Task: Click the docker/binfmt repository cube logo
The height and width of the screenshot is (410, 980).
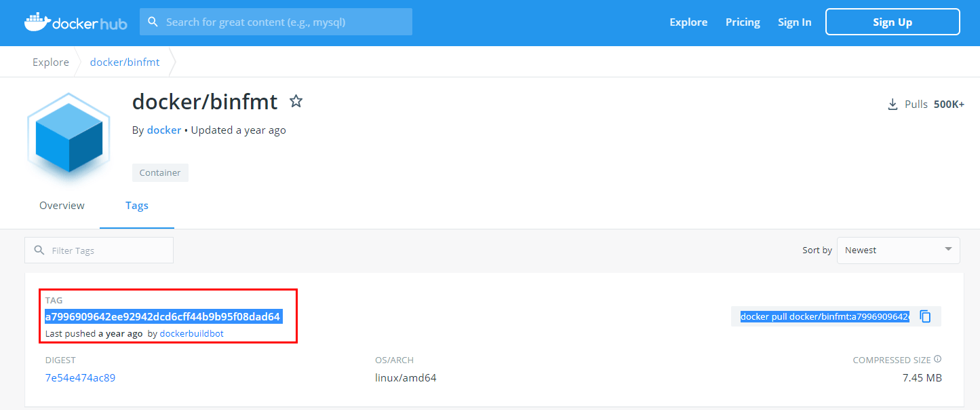Action: click(x=68, y=136)
